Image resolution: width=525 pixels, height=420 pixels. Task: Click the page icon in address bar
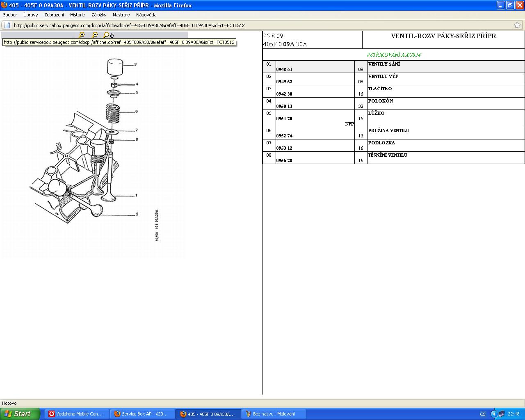click(7, 25)
